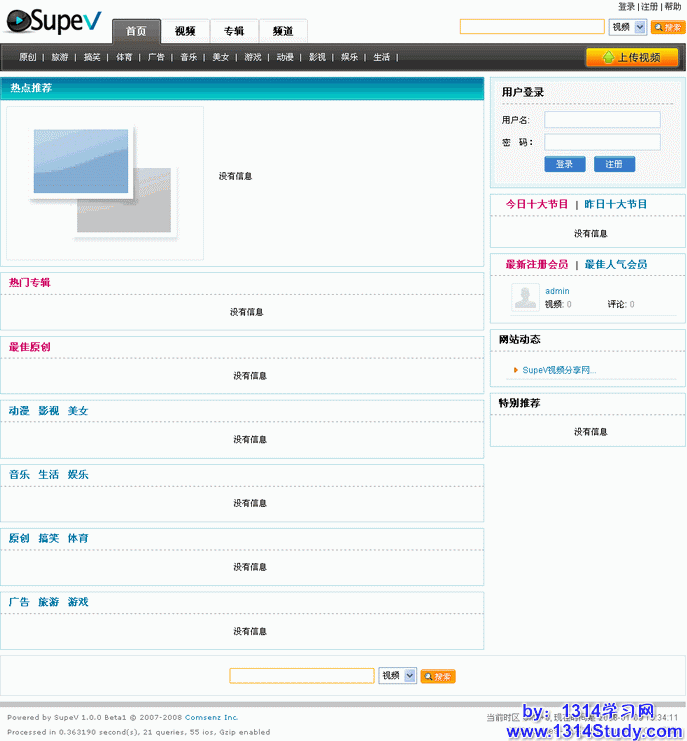Image resolution: width=687 pixels, height=741 pixels.
Task: Open the 频道 tab
Action: coord(283,31)
